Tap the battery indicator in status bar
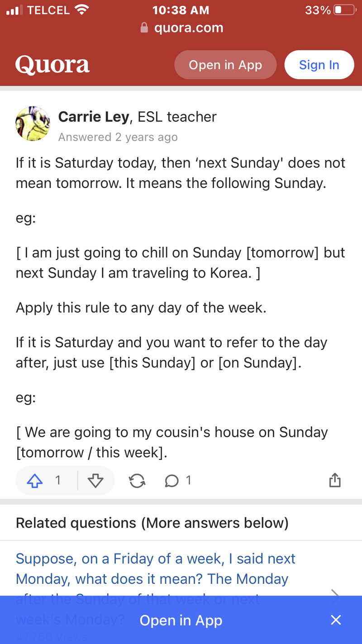This screenshot has width=362, height=644. pos(344,10)
